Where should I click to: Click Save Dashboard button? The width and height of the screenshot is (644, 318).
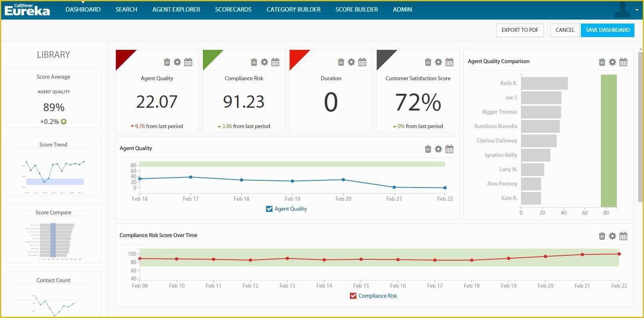(x=608, y=30)
